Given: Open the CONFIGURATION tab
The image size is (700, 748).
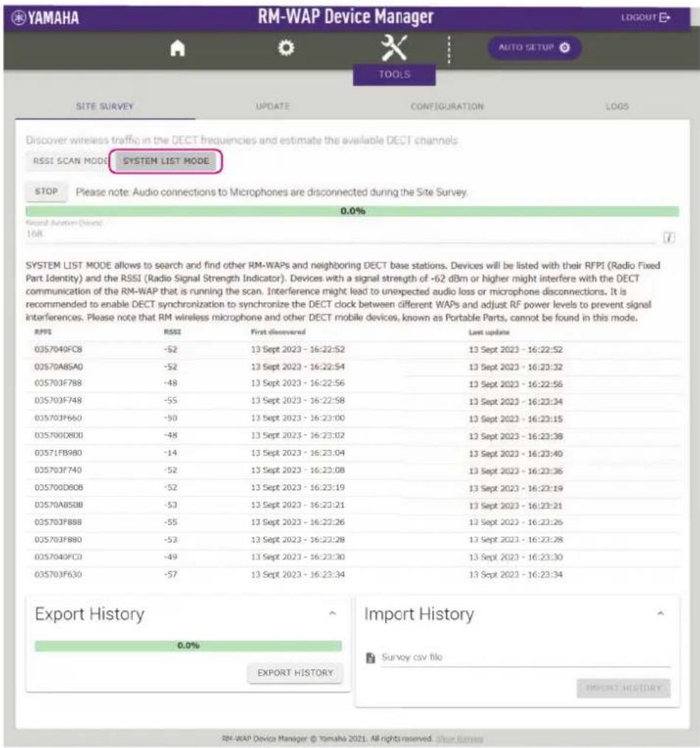Looking at the screenshot, I should coord(447,106).
